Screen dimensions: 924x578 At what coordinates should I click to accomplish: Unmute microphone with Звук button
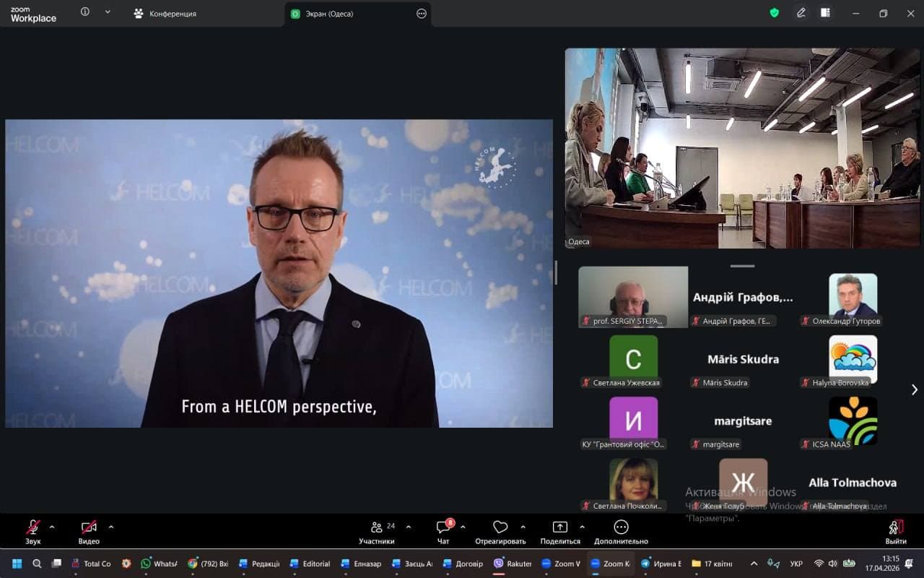click(x=33, y=527)
